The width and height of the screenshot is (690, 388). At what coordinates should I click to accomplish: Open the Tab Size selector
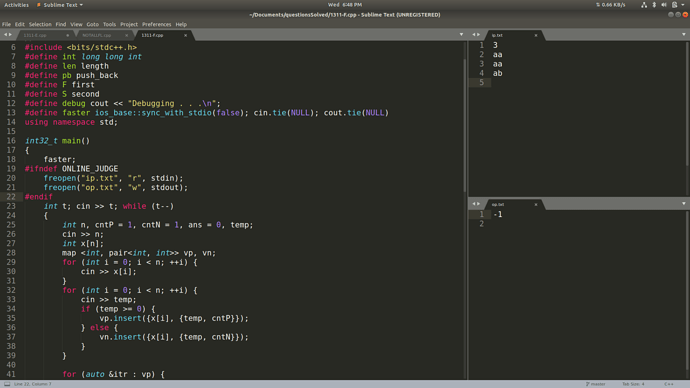(x=633, y=384)
